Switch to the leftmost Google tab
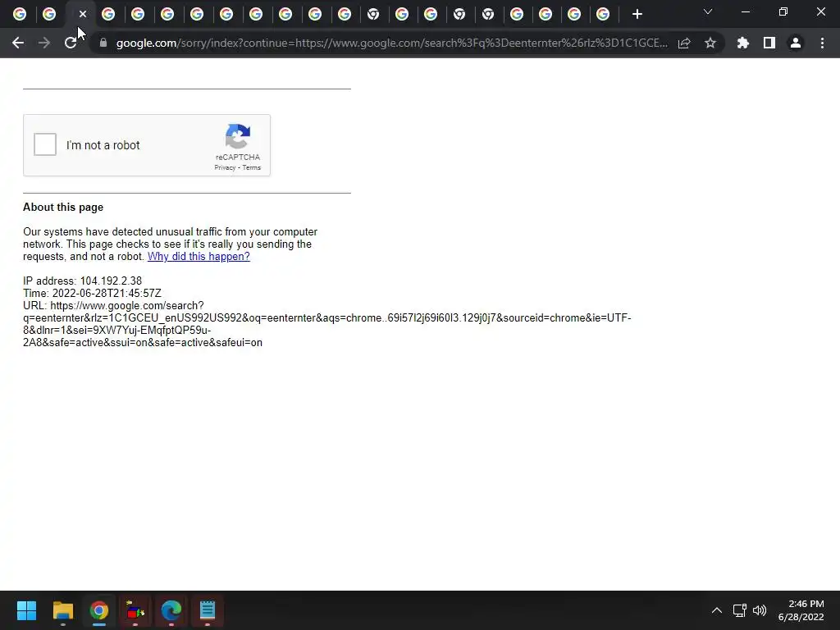The height and width of the screenshot is (630, 840). 20,15
